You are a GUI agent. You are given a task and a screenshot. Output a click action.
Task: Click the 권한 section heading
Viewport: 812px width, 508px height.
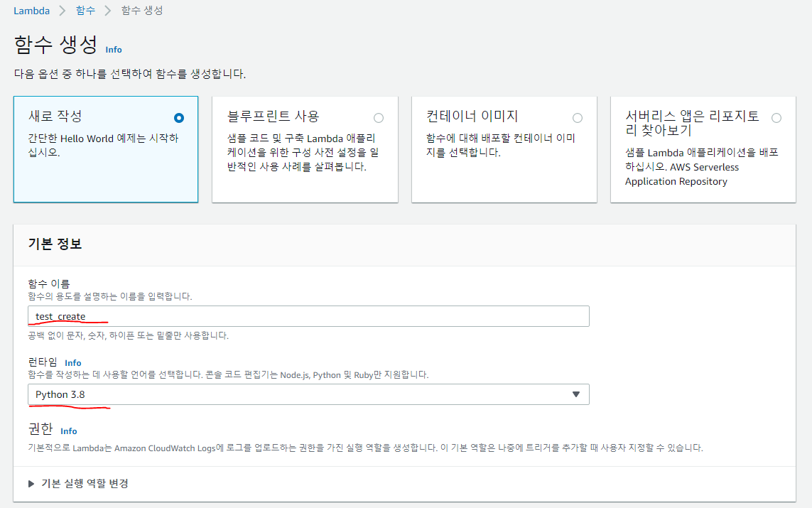40,428
